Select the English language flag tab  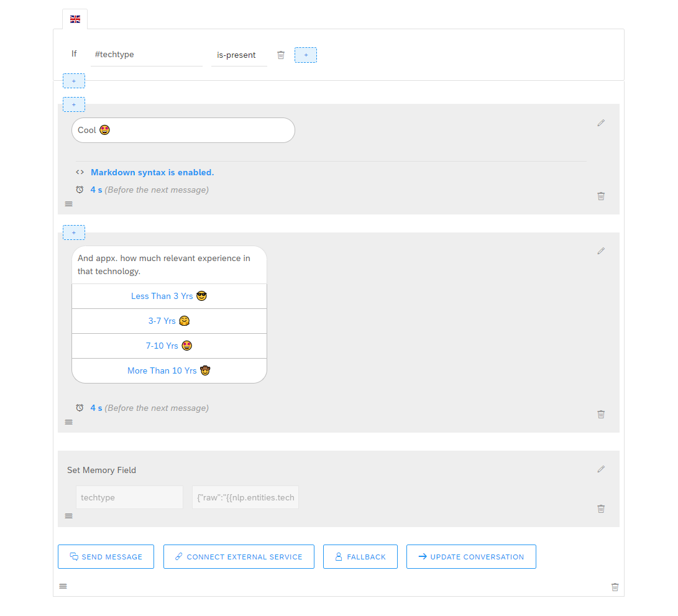point(75,19)
